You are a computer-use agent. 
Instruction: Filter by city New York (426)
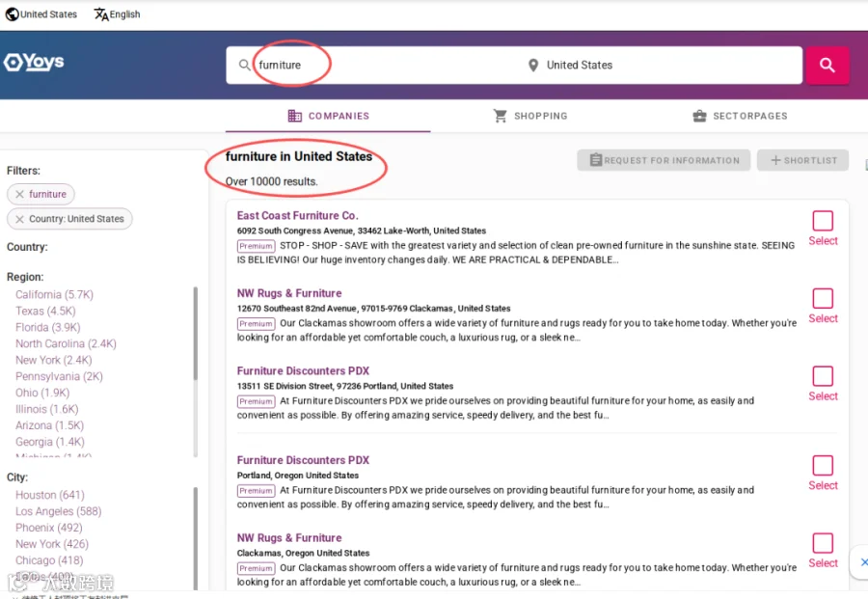click(x=52, y=544)
